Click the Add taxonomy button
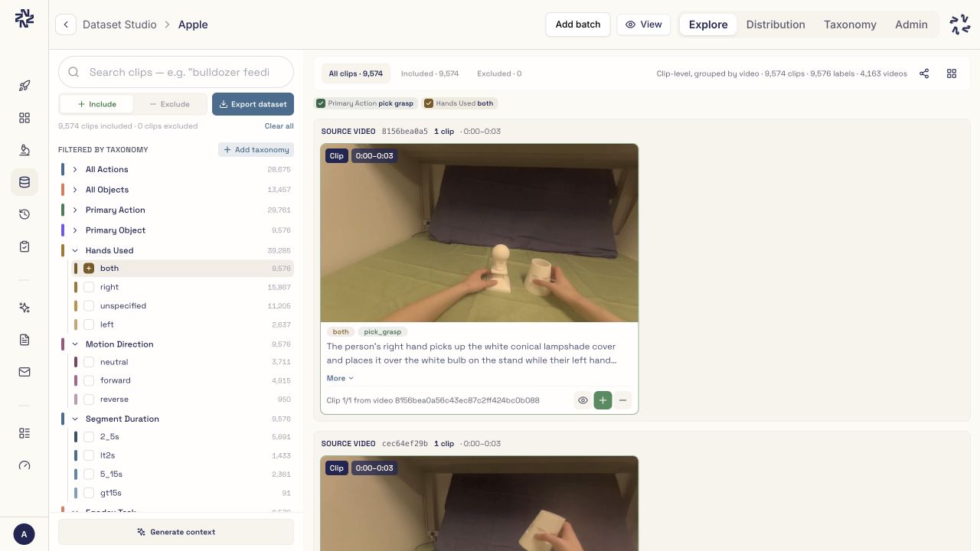 256,150
